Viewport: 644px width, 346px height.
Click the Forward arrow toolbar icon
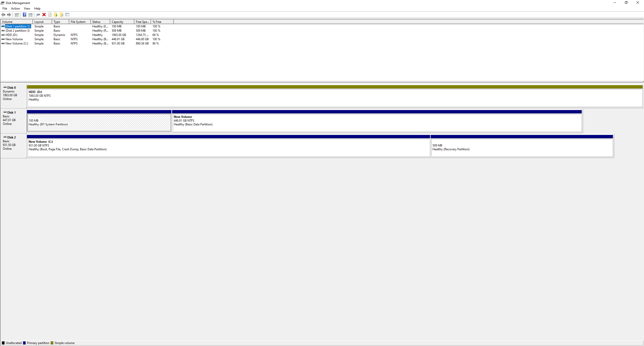9,15
